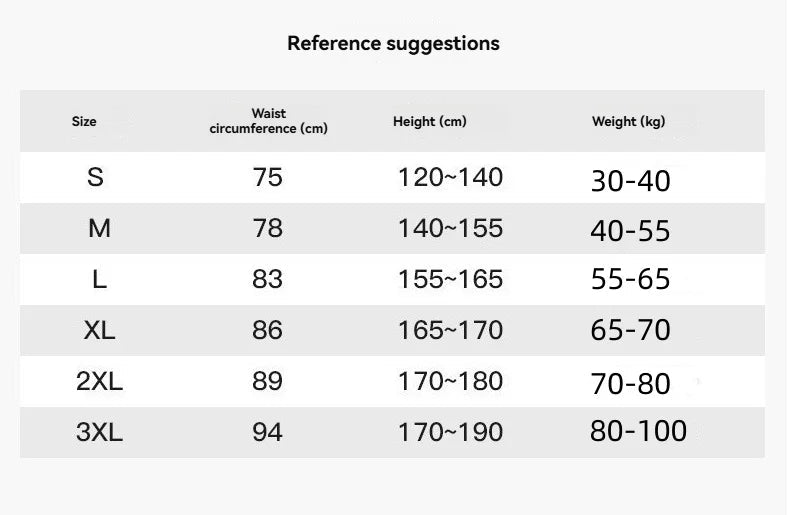Click weight range 80-100
Viewport: 803px width, 515px height.
638,431
